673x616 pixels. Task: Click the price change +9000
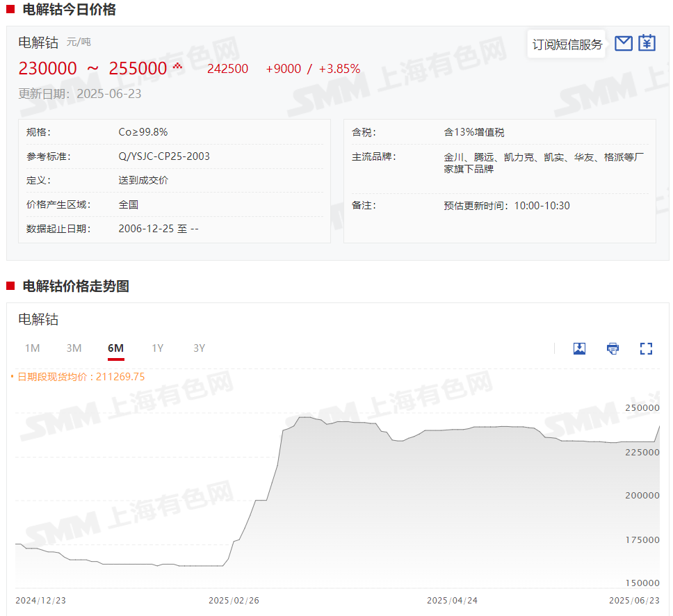[x=283, y=69]
